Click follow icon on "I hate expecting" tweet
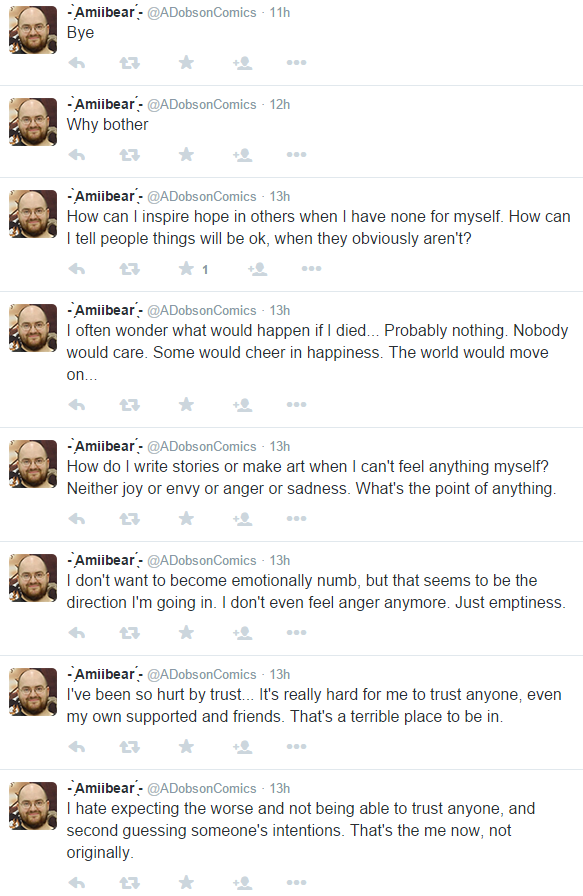583x896 pixels. pos(243,883)
